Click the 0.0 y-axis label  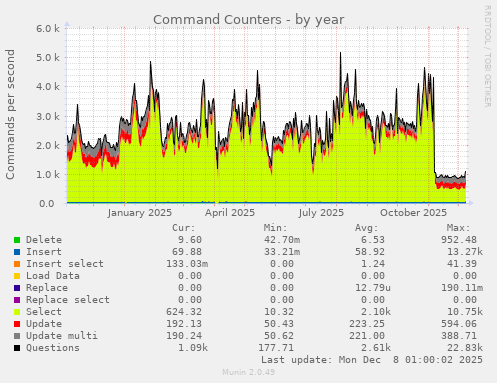click(x=47, y=203)
